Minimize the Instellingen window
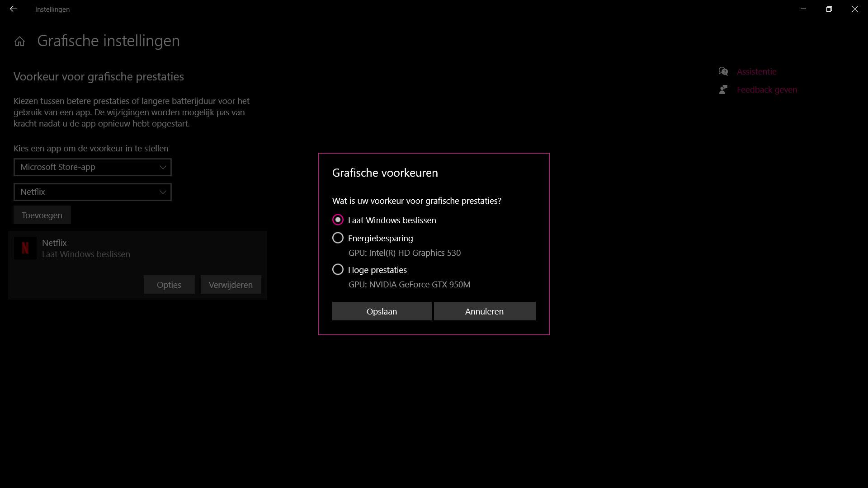868x488 pixels. (x=803, y=9)
